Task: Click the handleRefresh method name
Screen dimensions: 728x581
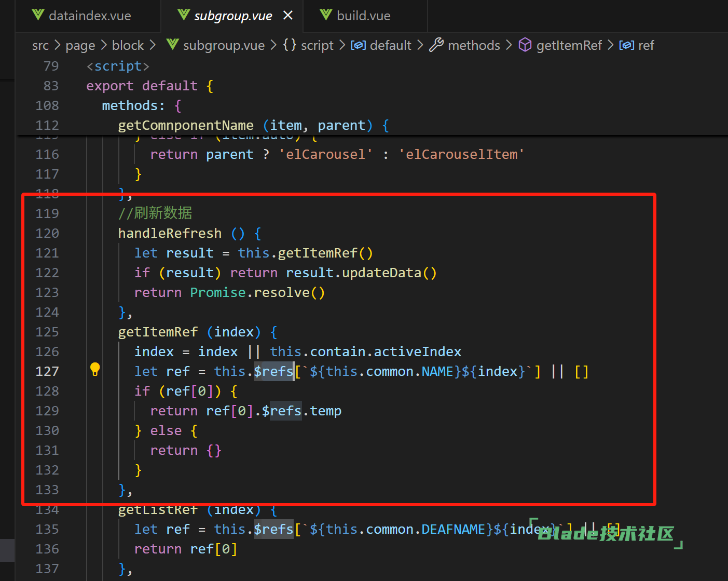Action: click(170, 233)
